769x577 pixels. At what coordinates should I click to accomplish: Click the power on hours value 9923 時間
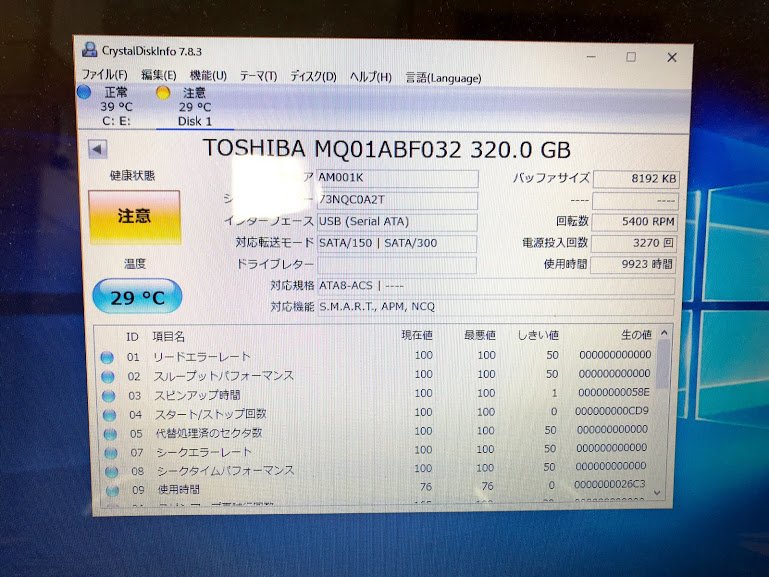click(x=633, y=265)
